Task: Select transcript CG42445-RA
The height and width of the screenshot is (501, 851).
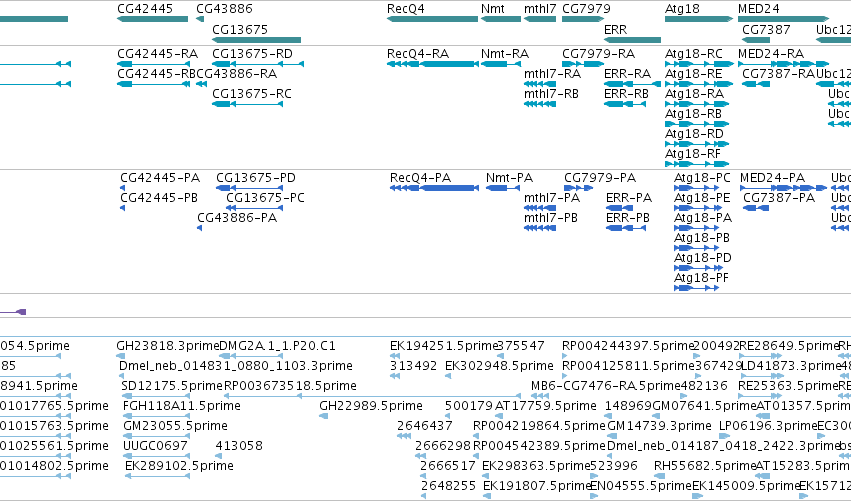Action: click(x=157, y=54)
